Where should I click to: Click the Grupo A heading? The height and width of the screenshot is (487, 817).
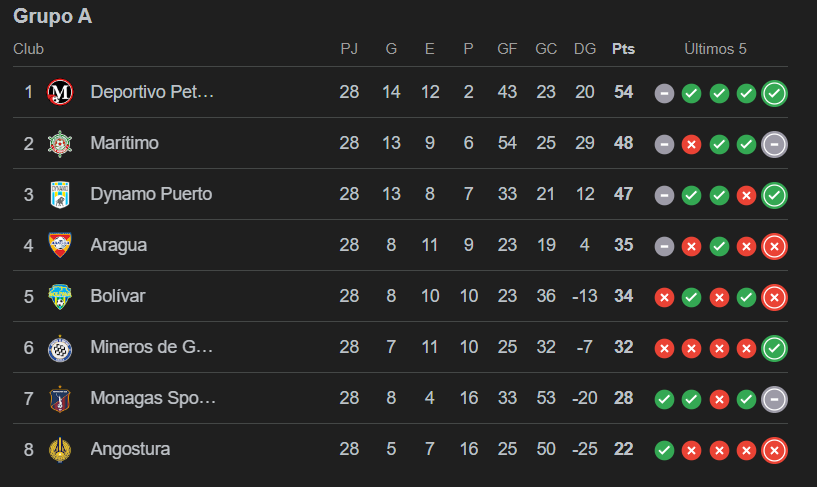(53, 17)
